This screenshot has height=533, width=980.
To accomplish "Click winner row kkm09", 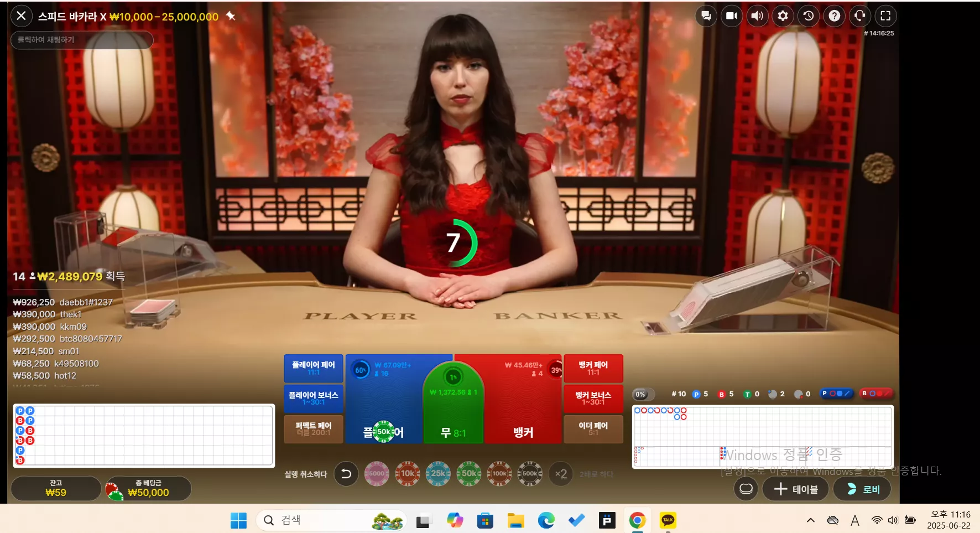I will [50, 327].
